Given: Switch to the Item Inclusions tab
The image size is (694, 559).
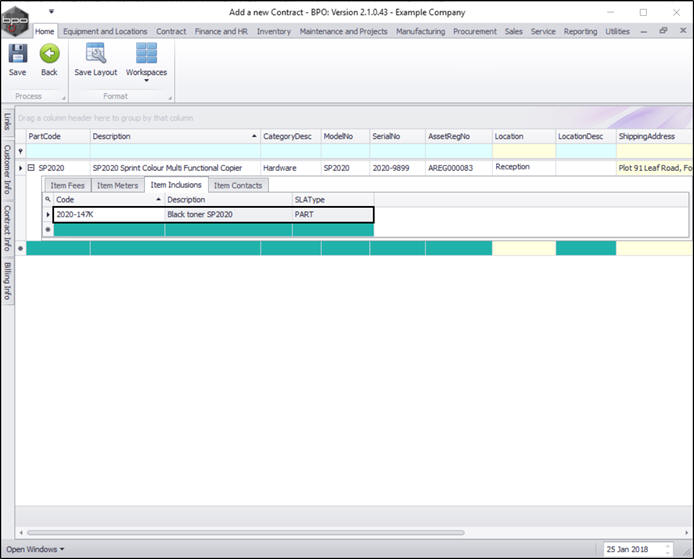Looking at the screenshot, I should (x=176, y=185).
